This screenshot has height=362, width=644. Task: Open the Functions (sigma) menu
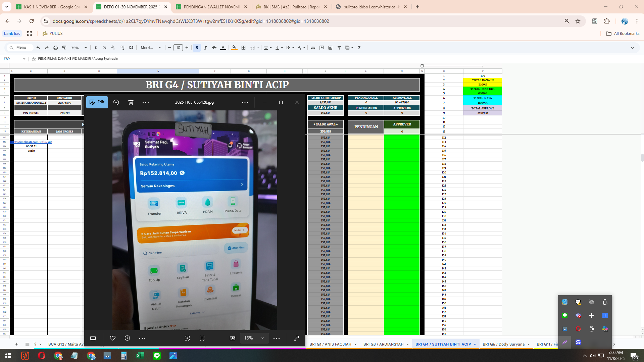click(x=359, y=48)
